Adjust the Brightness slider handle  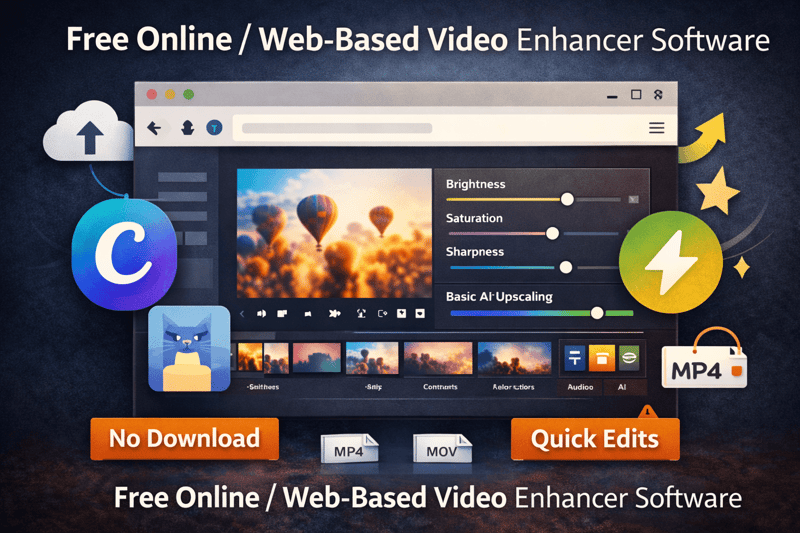tap(567, 199)
